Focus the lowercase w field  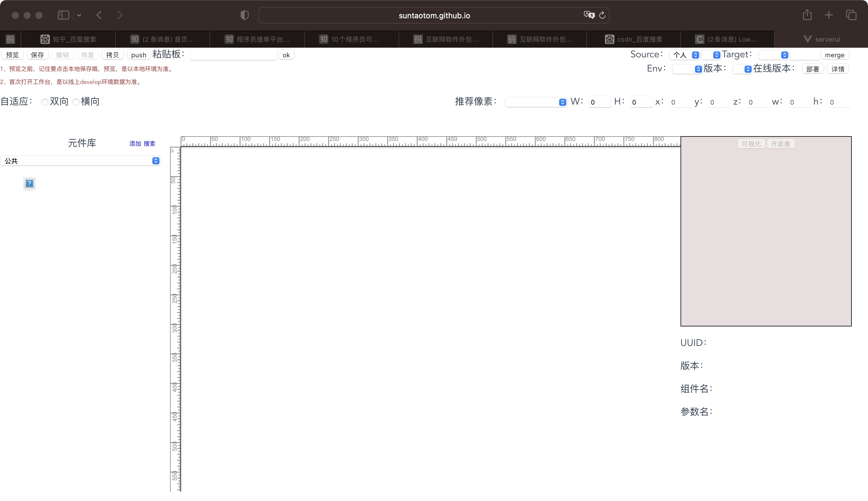pyautogui.click(x=799, y=102)
